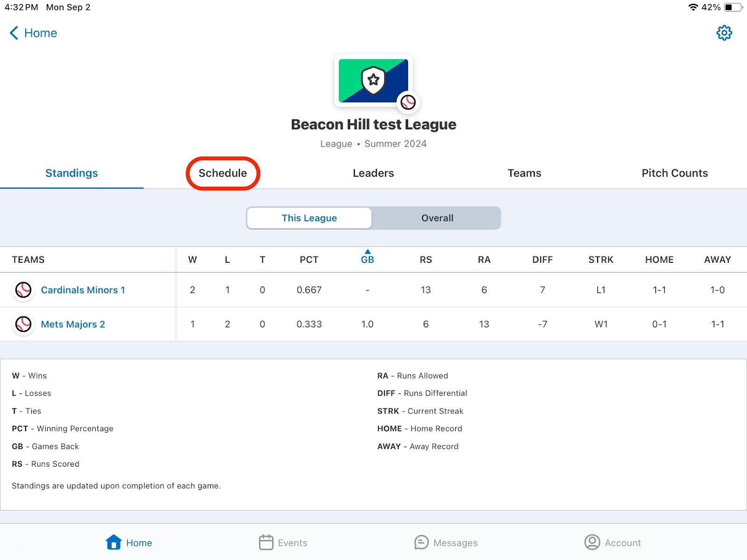747x560 pixels.
Task: Open Events calendar icon
Action: point(266,542)
